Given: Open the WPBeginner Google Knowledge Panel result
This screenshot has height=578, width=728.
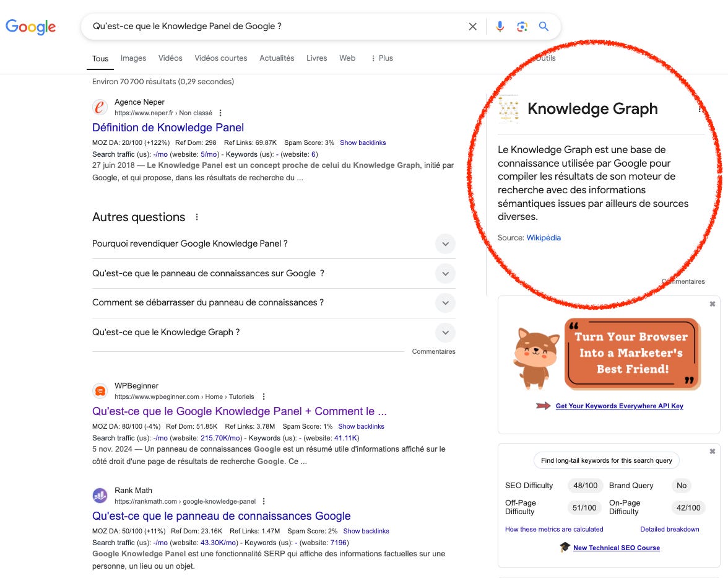Looking at the screenshot, I should [240, 411].
